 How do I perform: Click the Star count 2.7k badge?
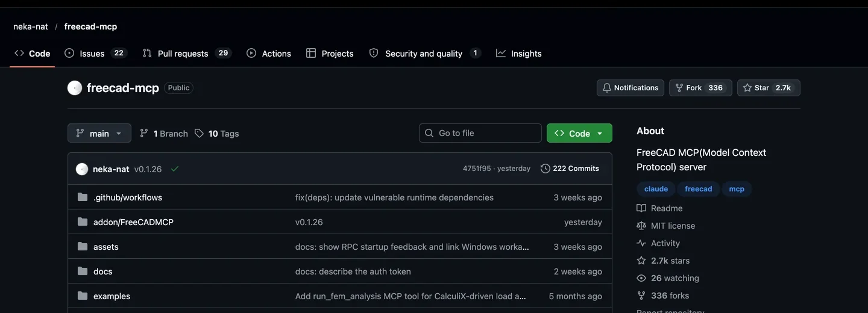tap(783, 88)
